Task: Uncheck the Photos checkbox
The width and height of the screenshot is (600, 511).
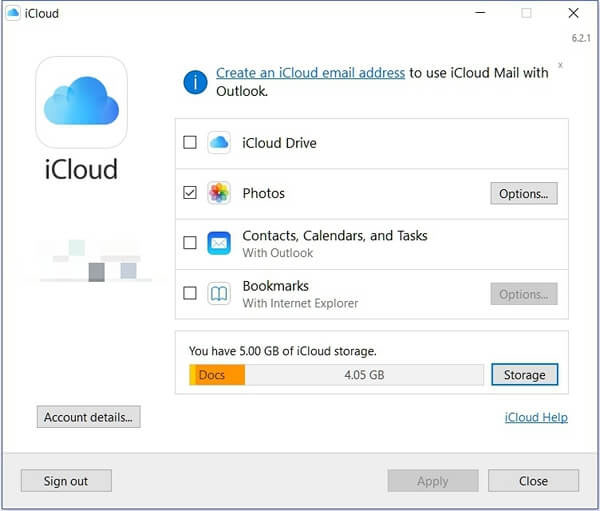Action: tap(190, 193)
